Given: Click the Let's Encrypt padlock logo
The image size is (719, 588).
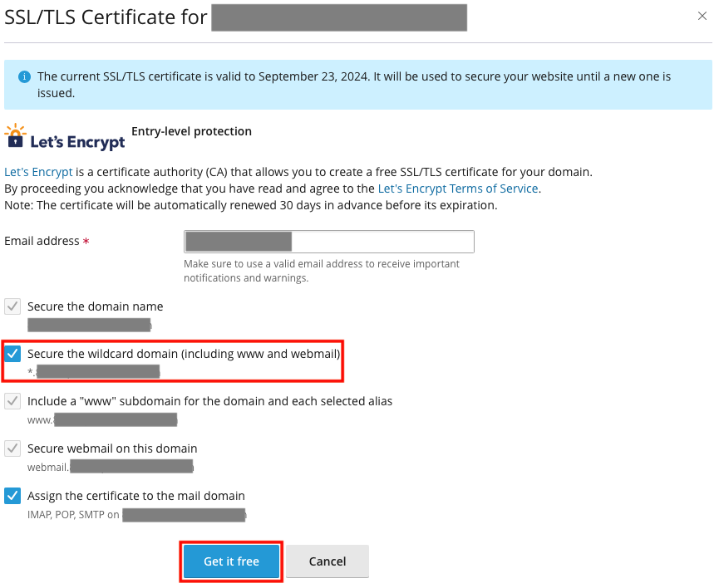Looking at the screenshot, I should 16,135.
